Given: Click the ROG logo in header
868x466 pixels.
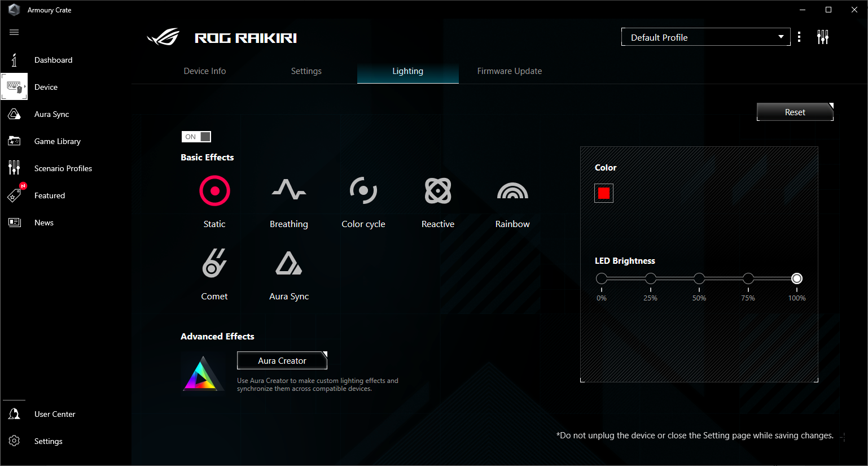Looking at the screenshot, I should 163,37.
